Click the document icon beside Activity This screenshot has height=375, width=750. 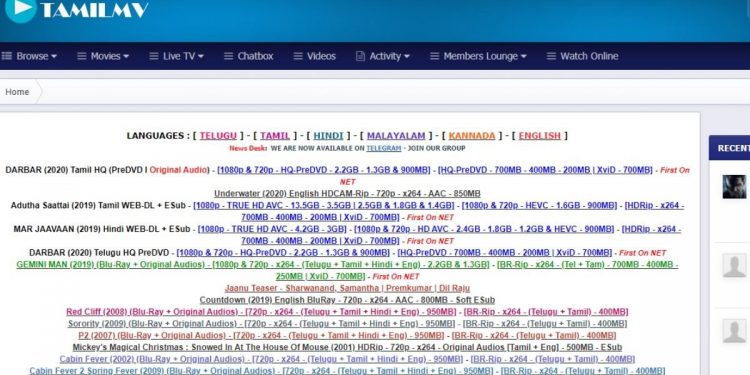point(360,56)
